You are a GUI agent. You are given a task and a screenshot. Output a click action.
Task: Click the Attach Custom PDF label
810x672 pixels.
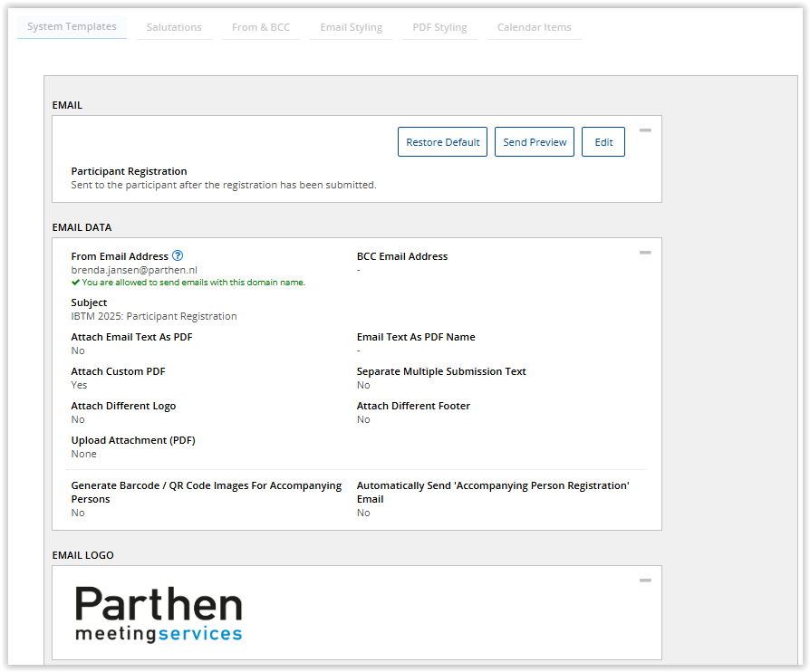pyautogui.click(x=118, y=371)
